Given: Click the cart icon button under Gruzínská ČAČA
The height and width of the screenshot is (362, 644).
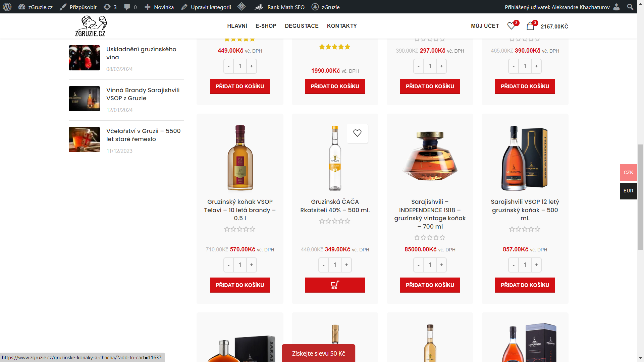Looking at the screenshot, I should [335, 285].
